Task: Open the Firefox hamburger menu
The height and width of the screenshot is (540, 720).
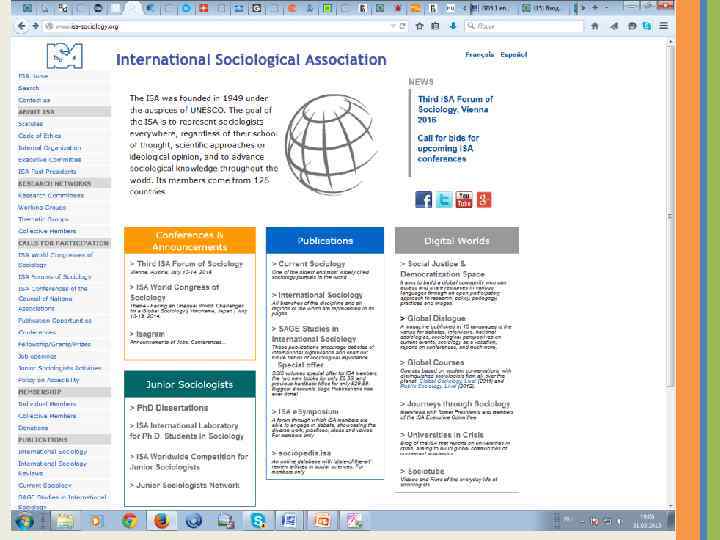Action: pos(664,26)
